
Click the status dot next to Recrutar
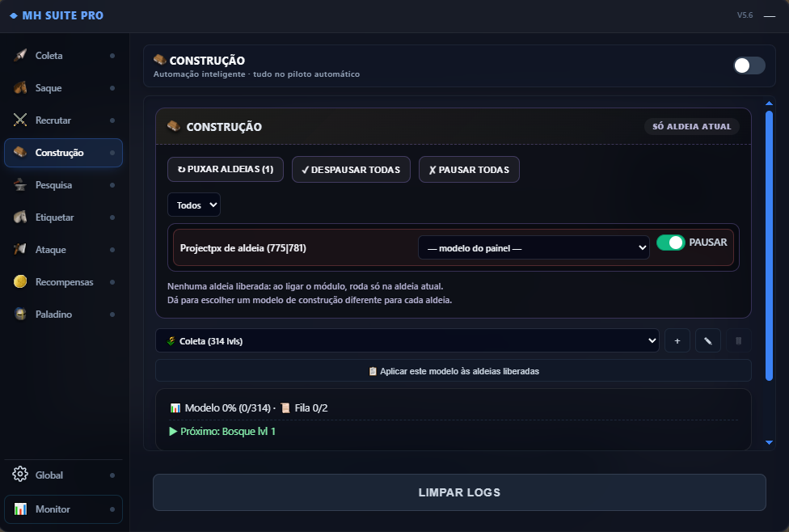coord(112,120)
